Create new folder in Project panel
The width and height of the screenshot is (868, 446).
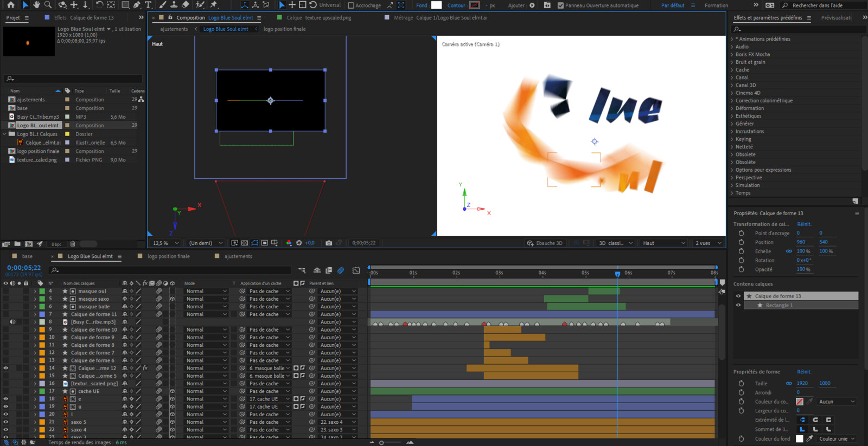point(17,244)
